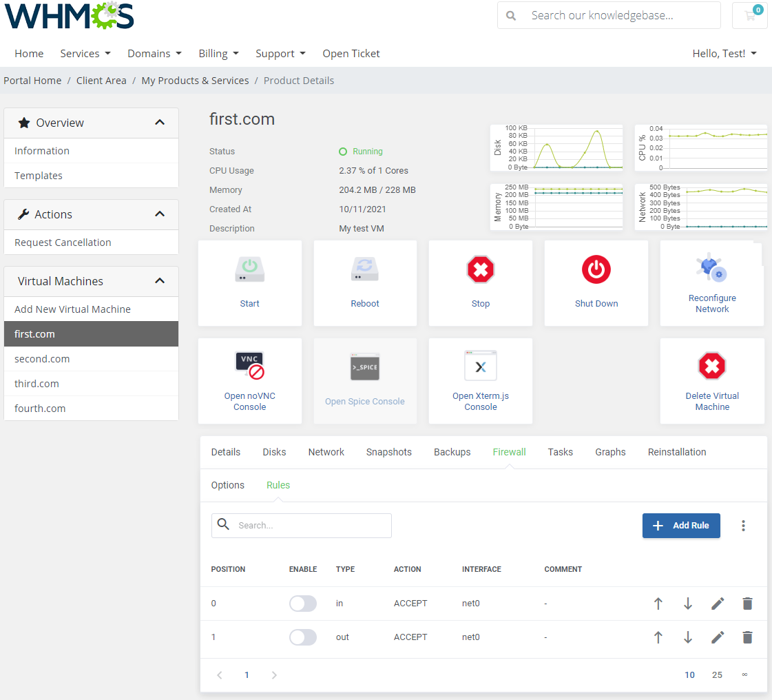Image resolution: width=772 pixels, height=700 pixels.
Task: Open the Spice Console icon
Action: click(x=365, y=367)
